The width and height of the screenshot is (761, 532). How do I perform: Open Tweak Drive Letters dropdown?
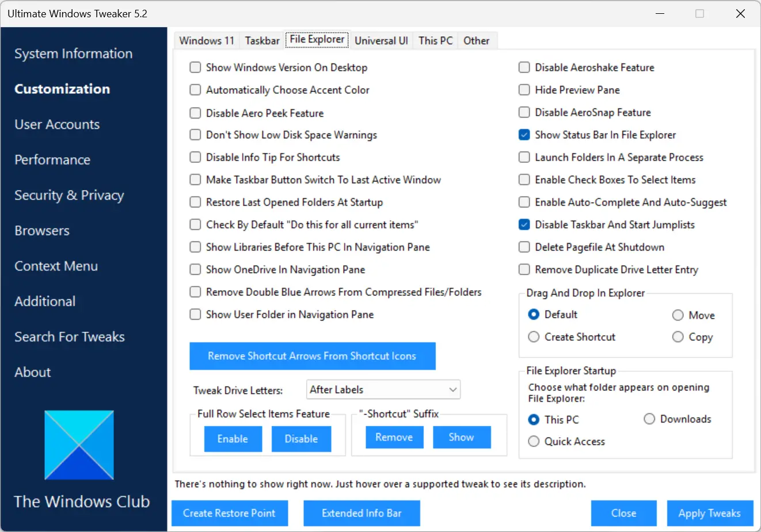(x=383, y=390)
